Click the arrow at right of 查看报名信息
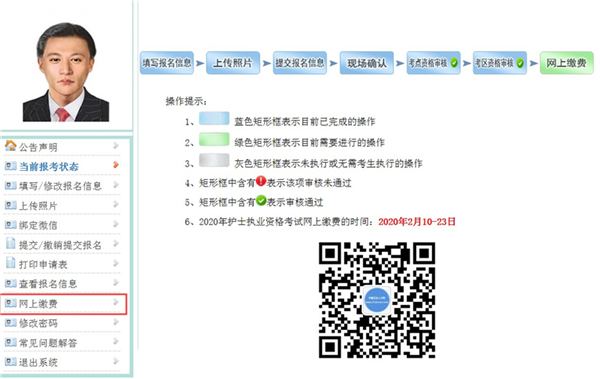600x379 pixels. click(116, 283)
